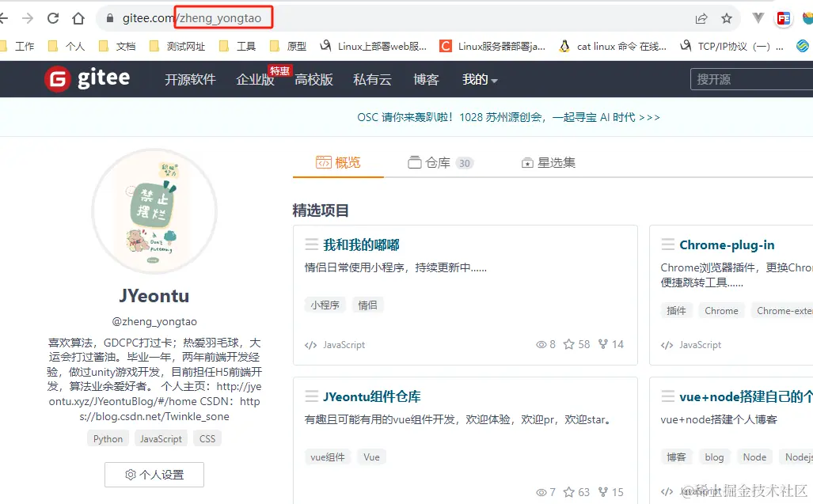813x504 pixels.
Task: Click drag handle icon of Chrome-plug-in
Action: [668, 244]
